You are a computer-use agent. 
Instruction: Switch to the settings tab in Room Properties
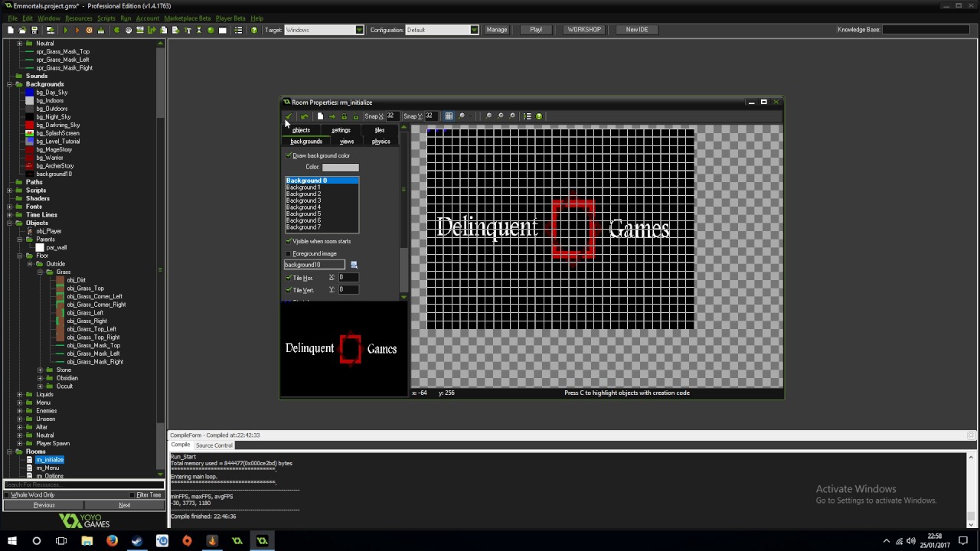coord(341,130)
